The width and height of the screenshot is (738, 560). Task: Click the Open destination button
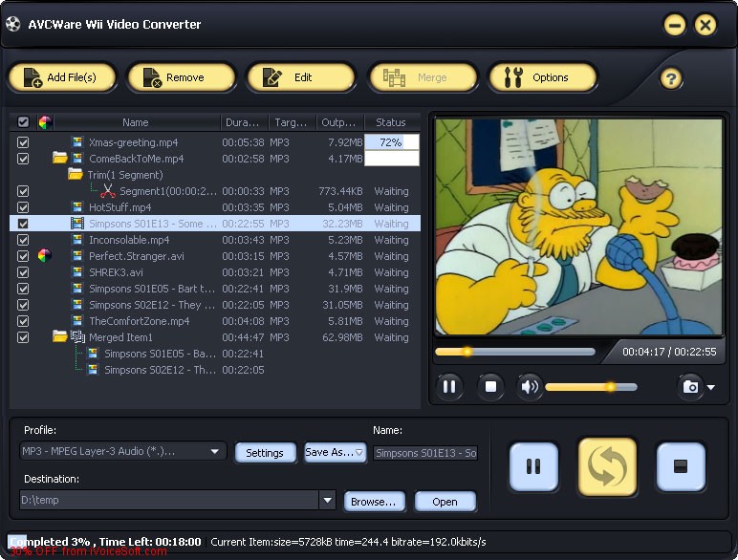click(x=445, y=502)
